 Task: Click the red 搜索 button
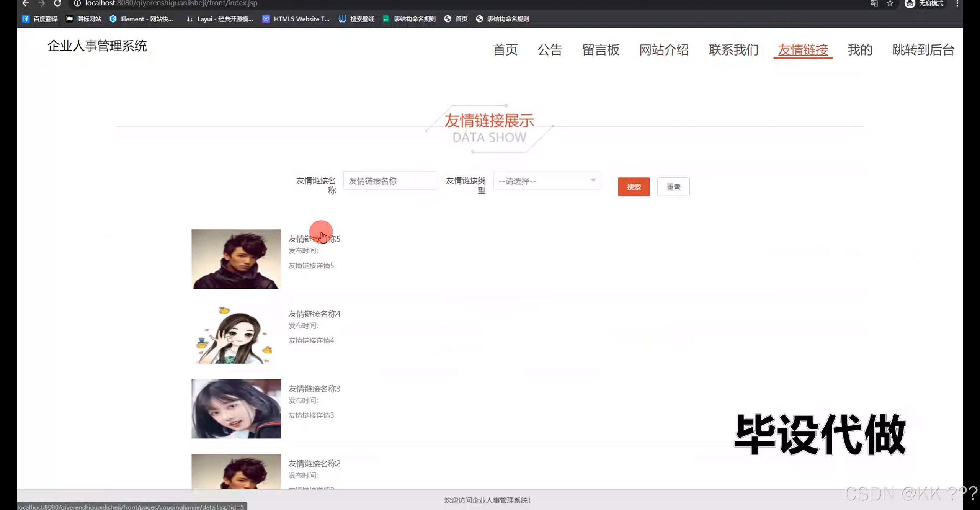coord(634,187)
